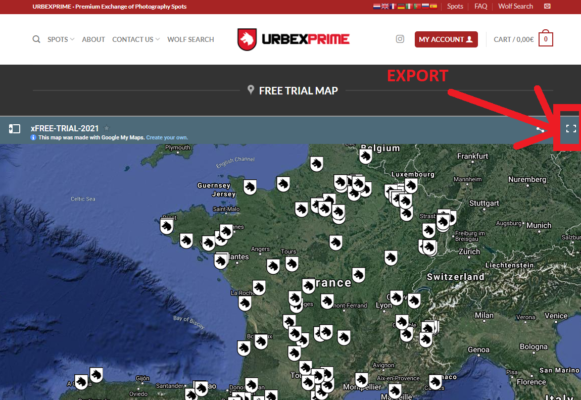
Task: Click the xFREE-TRIAL-2021 map title
Action: 65,128
